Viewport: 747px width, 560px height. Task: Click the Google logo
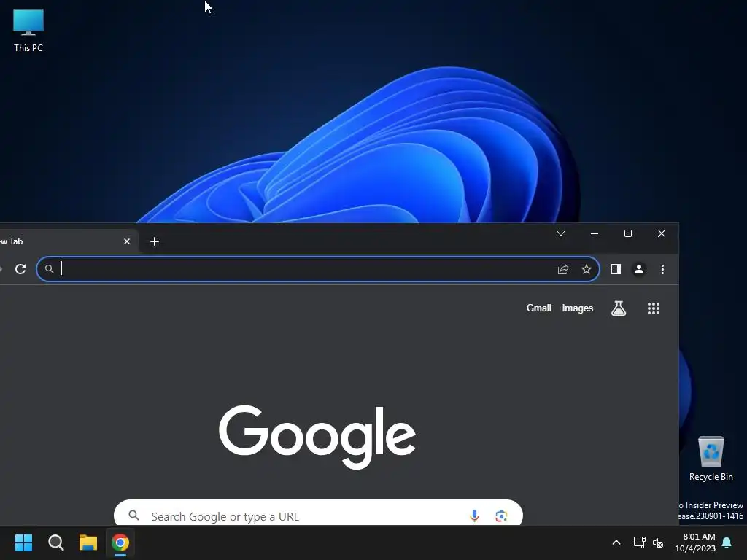pos(317,437)
